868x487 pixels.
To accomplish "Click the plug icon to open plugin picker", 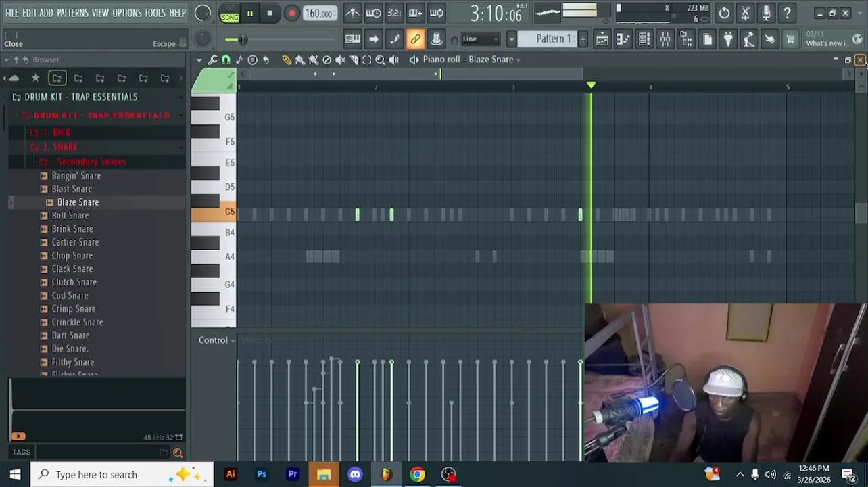I will click(728, 39).
